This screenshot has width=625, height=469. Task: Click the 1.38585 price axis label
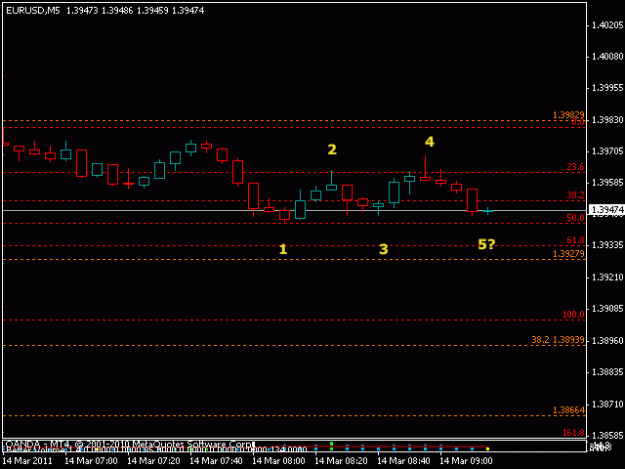[607, 436]
